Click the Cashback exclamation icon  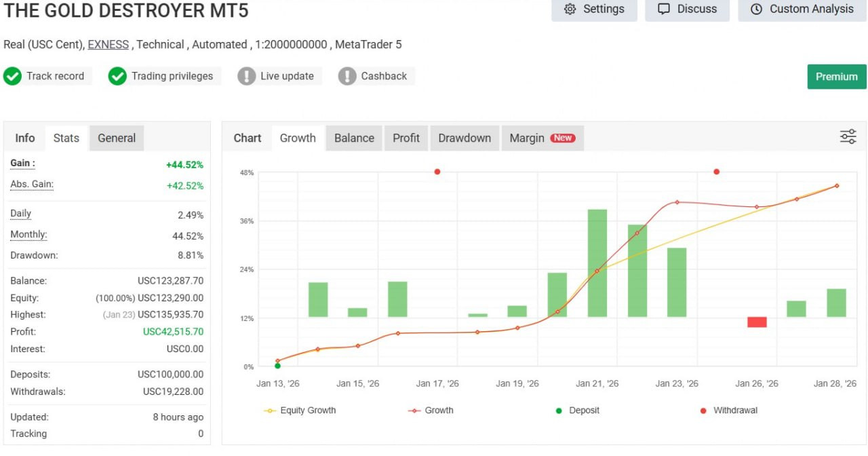(347, 76)
